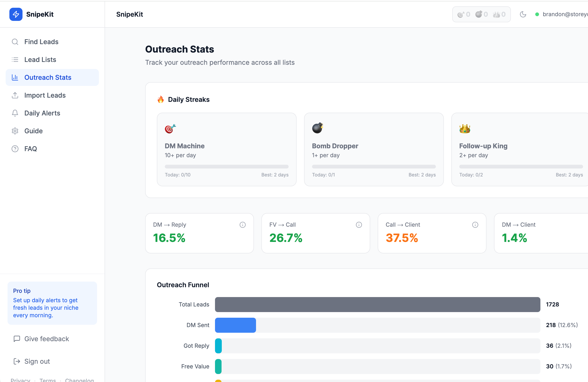Open Find Leads from sidebar
This screenshot has height=382, width=588.
point(41,42)
